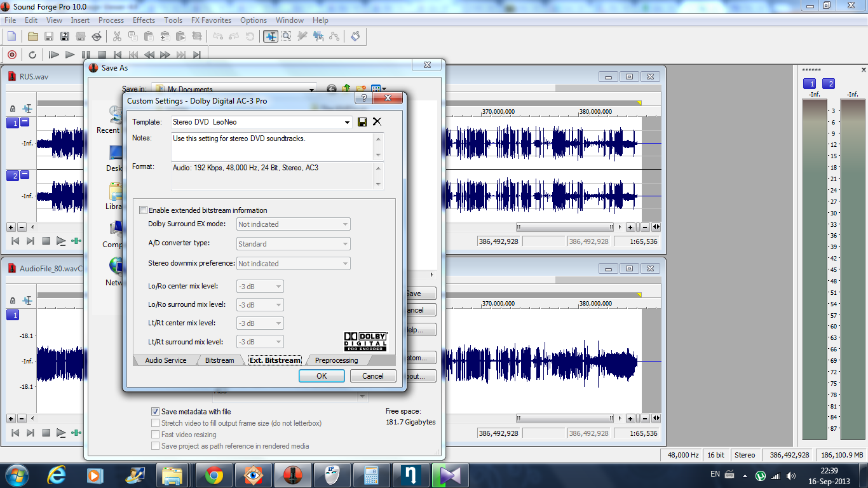The width and height of the screenshot is (868, 488).
Task: Stop playback in the AudioFile_80.wav window transport
Action: pos(46,433)
